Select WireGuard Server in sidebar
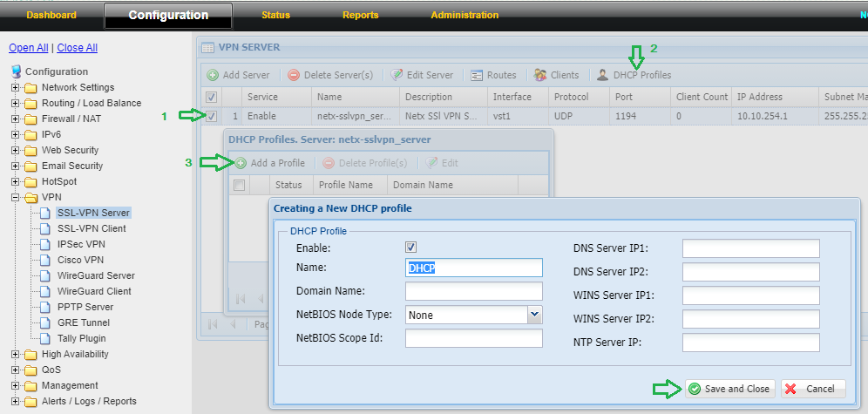Image resolution: width=868 pixels, height=414 pixels. [x=96, y=275]
